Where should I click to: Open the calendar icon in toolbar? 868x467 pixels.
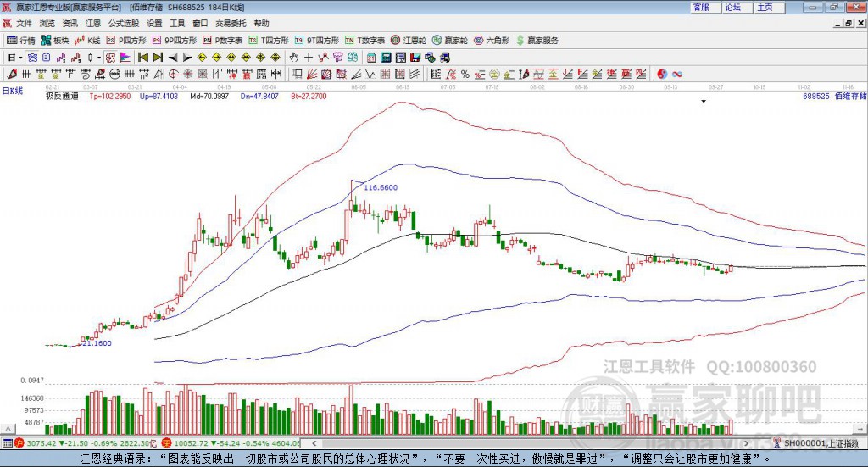pos(371,58)
